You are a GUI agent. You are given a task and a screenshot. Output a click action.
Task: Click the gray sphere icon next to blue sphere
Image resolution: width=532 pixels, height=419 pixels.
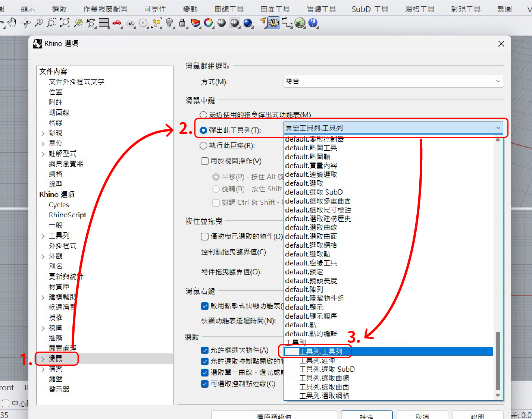point(235,23)
